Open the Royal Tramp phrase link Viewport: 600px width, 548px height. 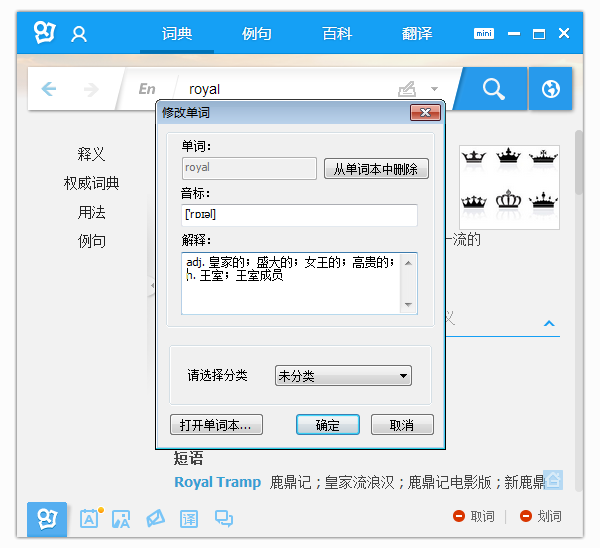(217, 482)
